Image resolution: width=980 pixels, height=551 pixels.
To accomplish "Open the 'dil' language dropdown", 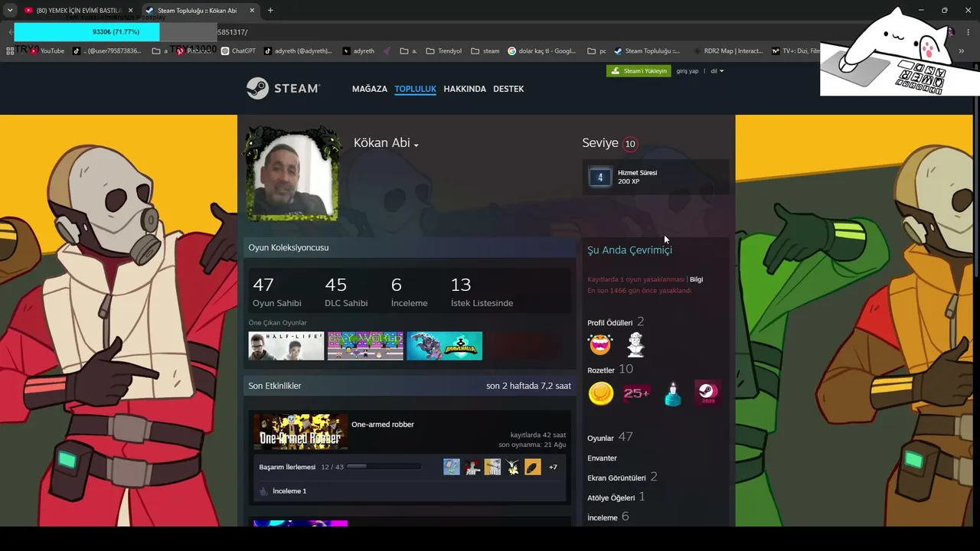I will click(x=717, y=71).
